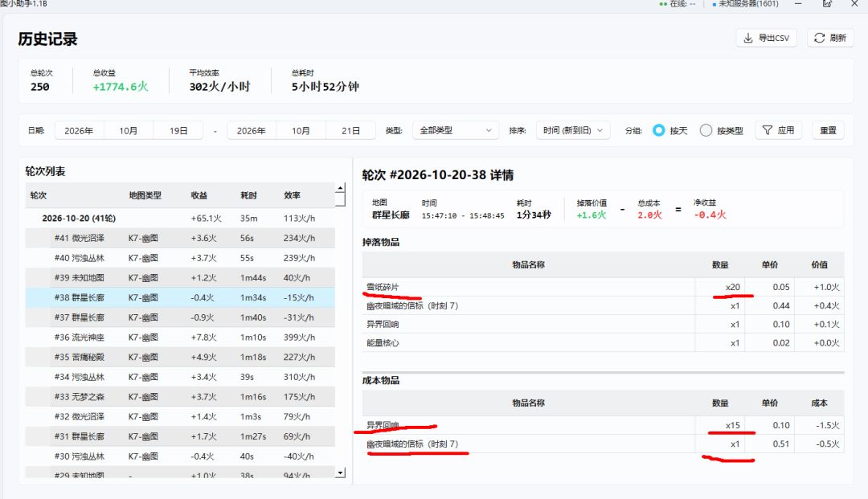The height and width of the screenshot is (499, 868).
Task: Click the 异界回响 row in 成本物品 table
Action: coord(603,425)
